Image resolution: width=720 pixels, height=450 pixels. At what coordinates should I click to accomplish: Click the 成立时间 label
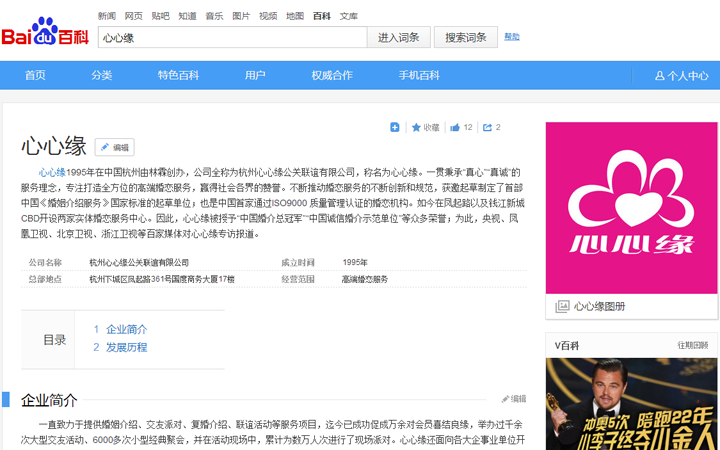coord(298,263)
